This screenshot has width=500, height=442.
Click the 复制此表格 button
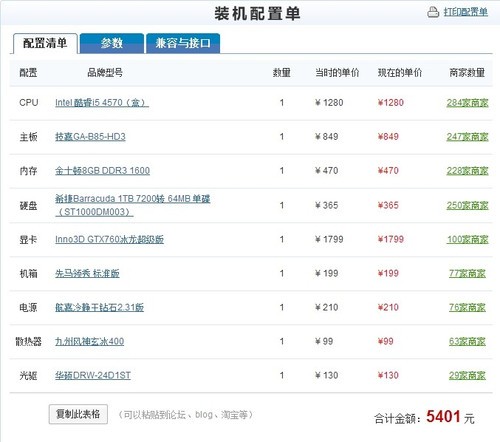tap(78, 414)
